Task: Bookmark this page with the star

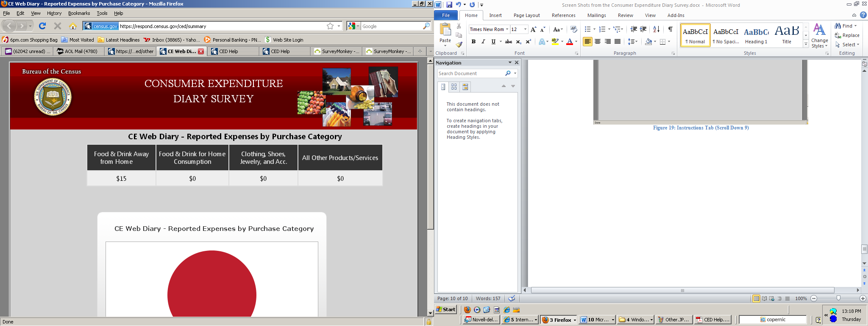Action: click(x=330, y=26)
